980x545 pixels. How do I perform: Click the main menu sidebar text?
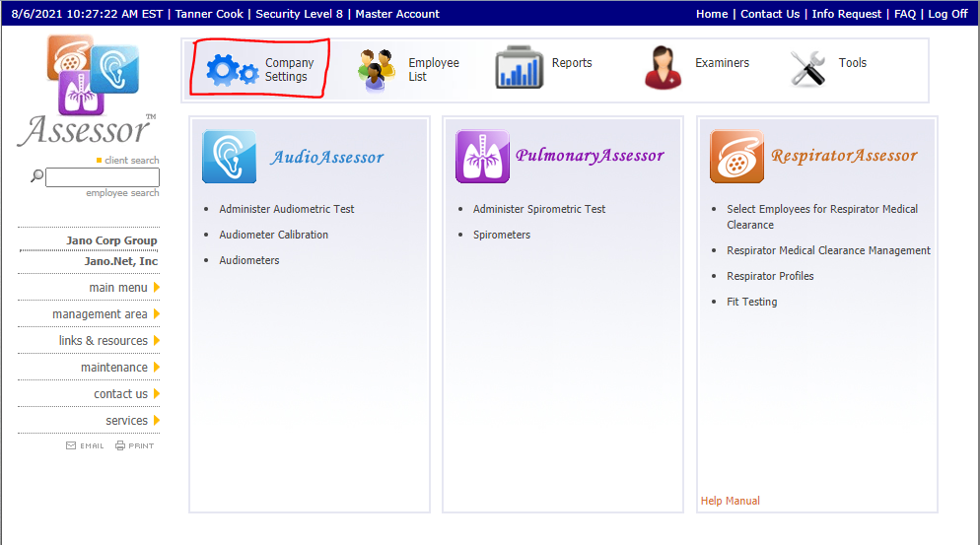pyautogui.click(x=118, y=288)
